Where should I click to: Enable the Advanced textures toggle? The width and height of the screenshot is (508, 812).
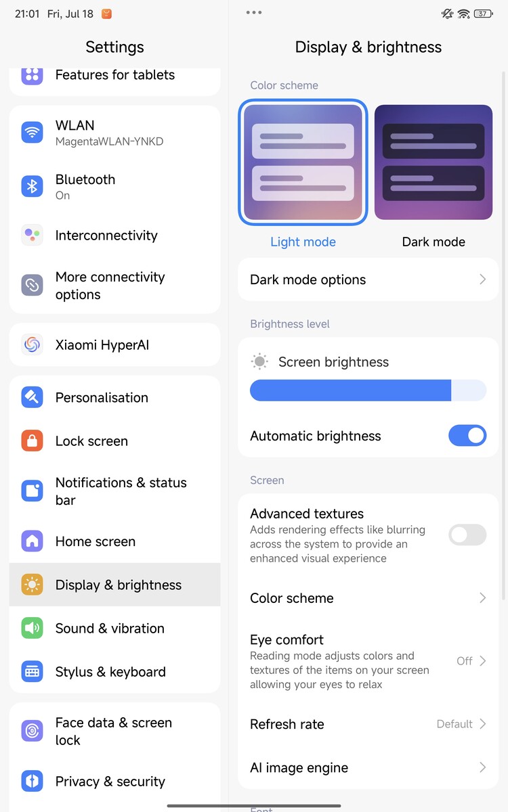coord(467,535)
